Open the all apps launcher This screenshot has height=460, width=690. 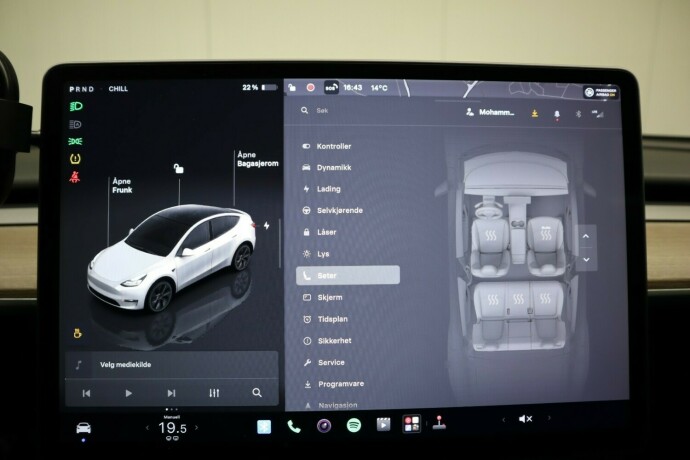tap(412, 424)
